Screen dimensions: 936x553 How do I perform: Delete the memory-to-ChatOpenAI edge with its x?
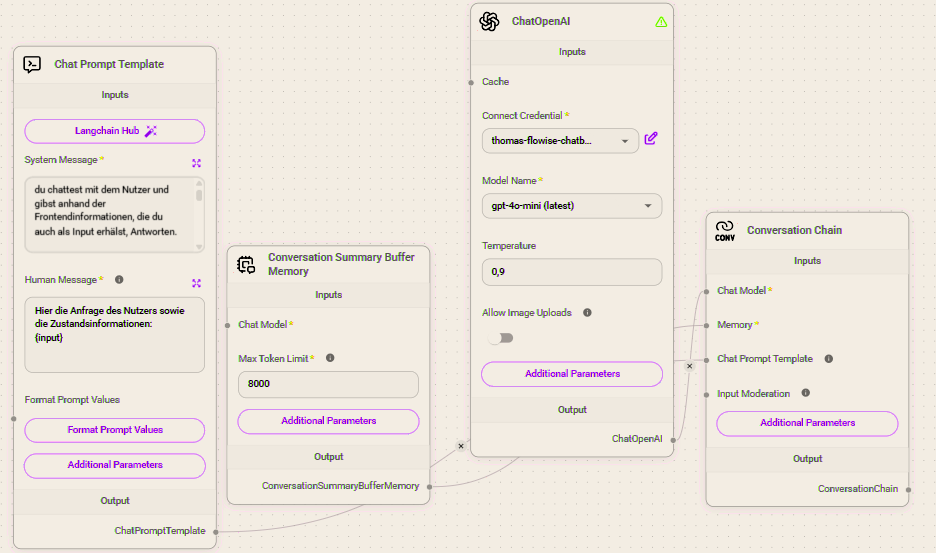[x=461, y=446]
